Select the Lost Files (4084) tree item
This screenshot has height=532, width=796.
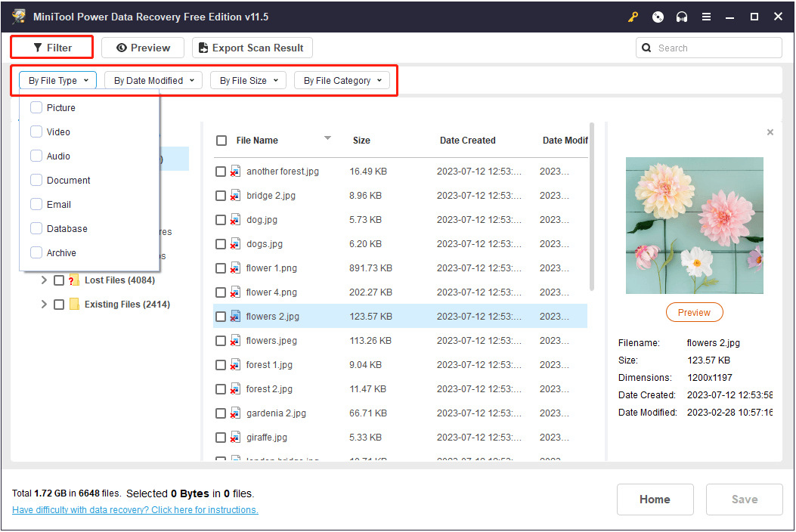click(x=119, y=280)
